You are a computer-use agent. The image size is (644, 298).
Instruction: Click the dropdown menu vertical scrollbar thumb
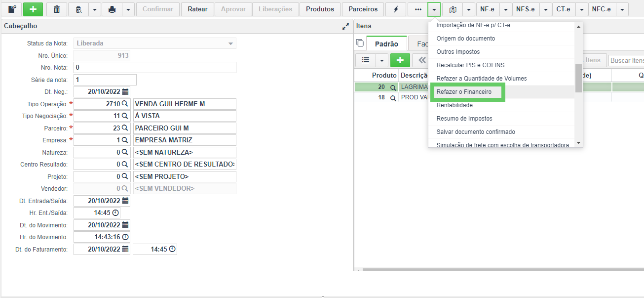coord(578,79)
